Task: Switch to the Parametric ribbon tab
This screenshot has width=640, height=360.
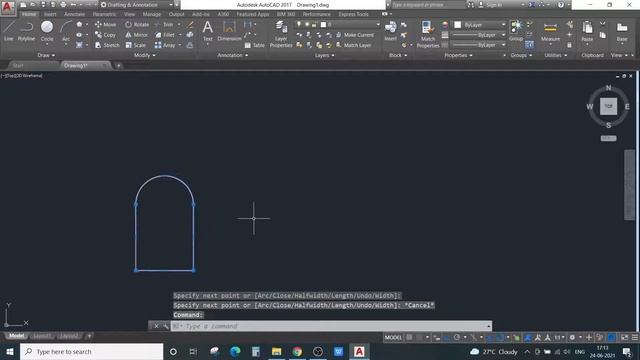Action: (104, 14)
